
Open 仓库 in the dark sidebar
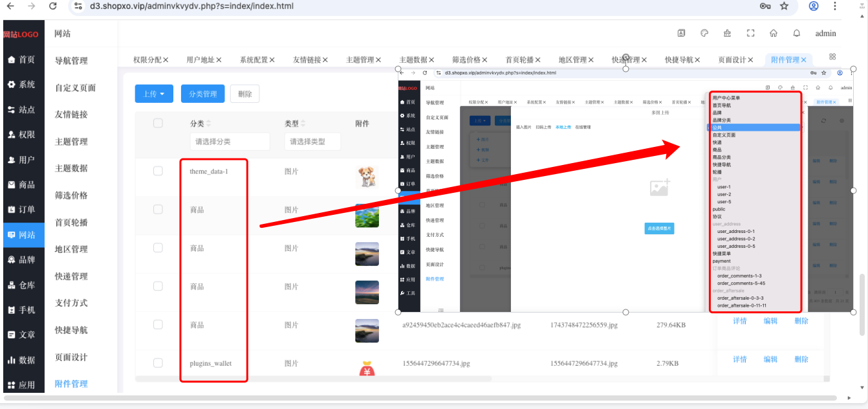tap(22, 285)
